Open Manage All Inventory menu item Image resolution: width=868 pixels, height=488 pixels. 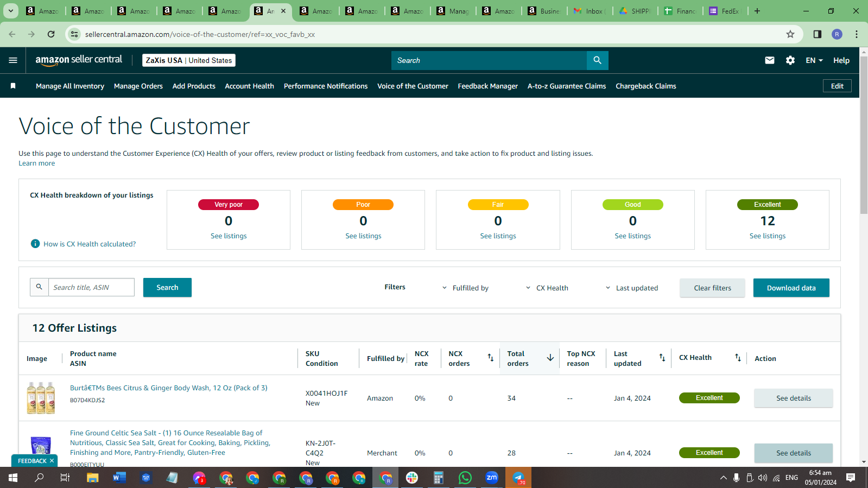[x=70, y=86]
